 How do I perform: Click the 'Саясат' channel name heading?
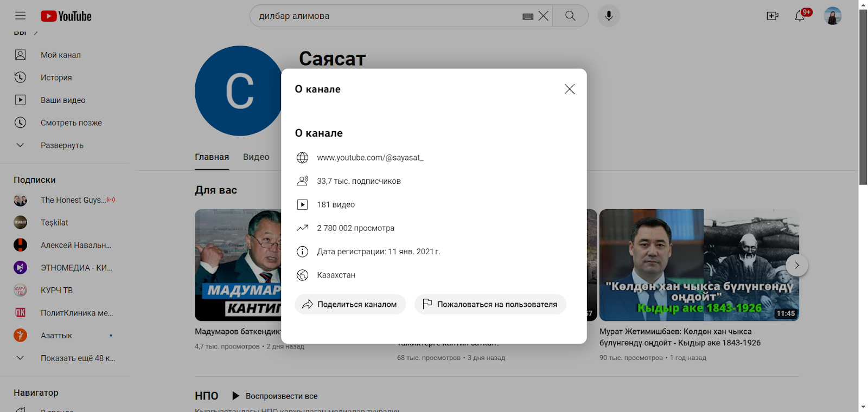[x=333, y=59]
